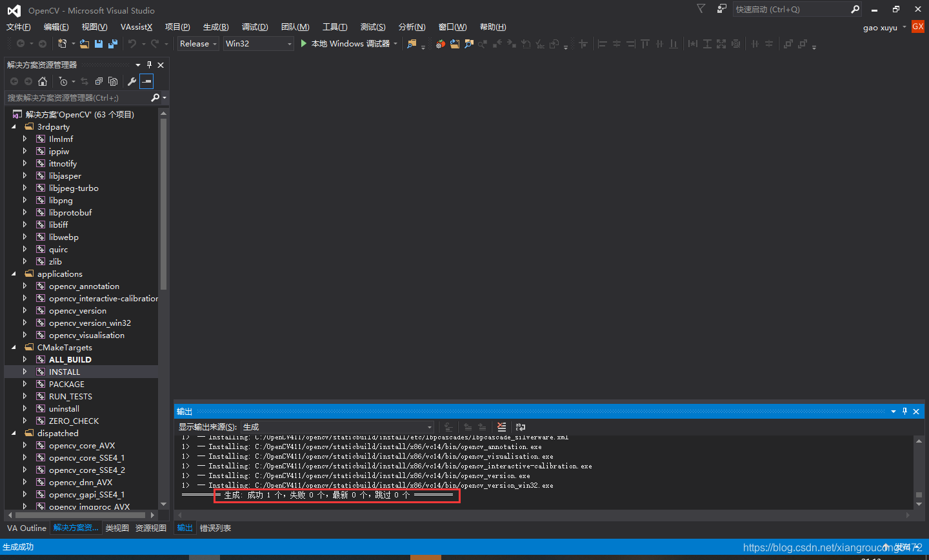Switch to the VA Outline tab
The width and height of the screenshot is (929, 560).
(26, 528)
